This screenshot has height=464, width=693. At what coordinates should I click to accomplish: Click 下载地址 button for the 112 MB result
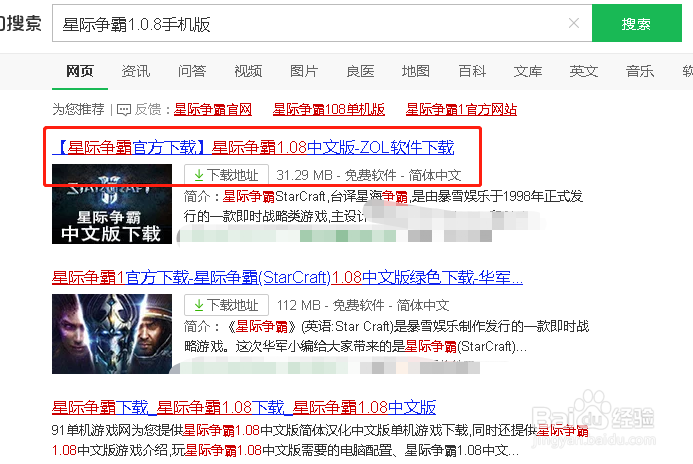(x=226, y=305)
